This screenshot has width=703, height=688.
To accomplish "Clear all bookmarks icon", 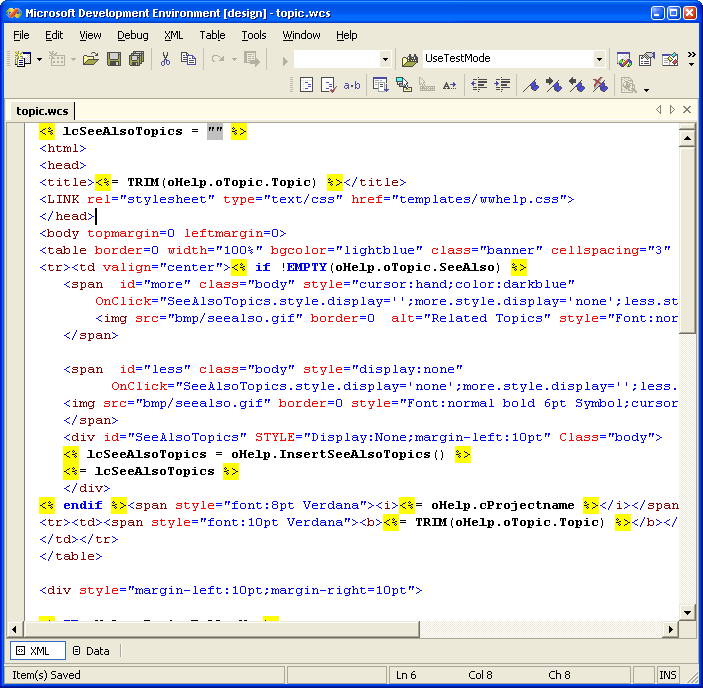I will coord(600,85).
